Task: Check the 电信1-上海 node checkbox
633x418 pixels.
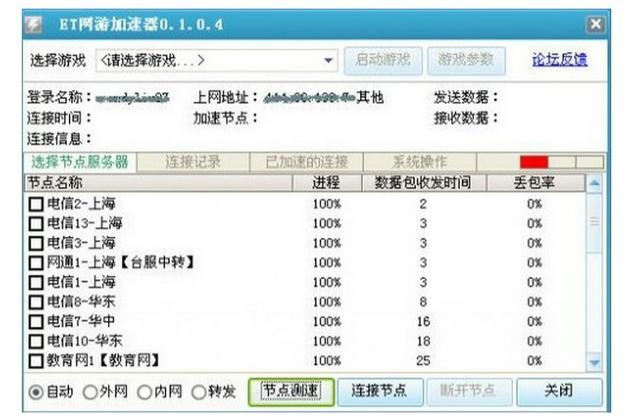Action: (x=36, y=282)
